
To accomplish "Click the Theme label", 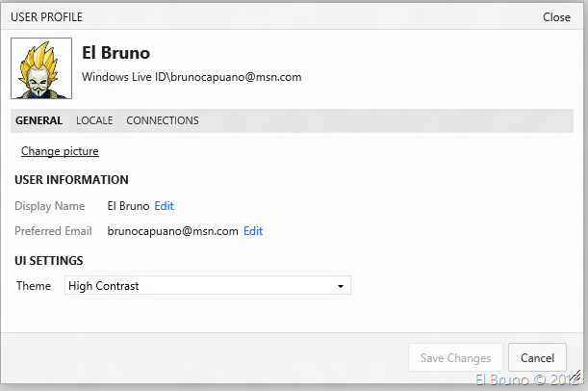I will [34, 286].
